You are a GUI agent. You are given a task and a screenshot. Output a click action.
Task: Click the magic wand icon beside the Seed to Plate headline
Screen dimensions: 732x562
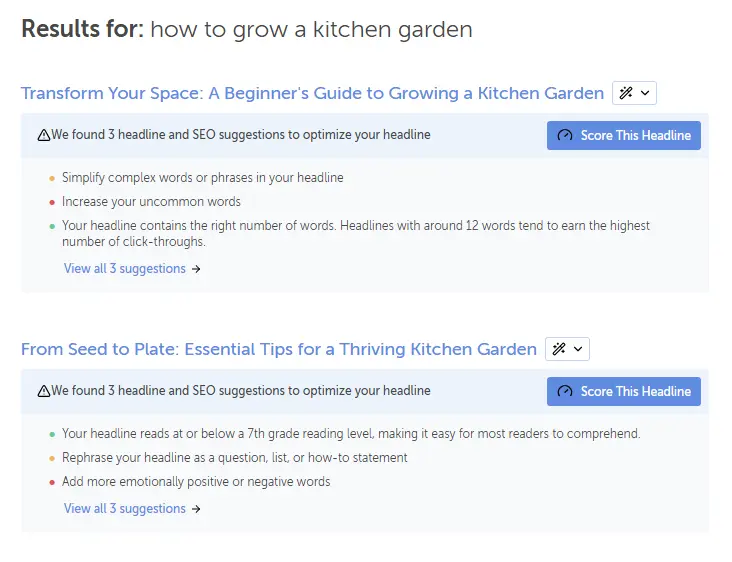(x=559, y=349)
